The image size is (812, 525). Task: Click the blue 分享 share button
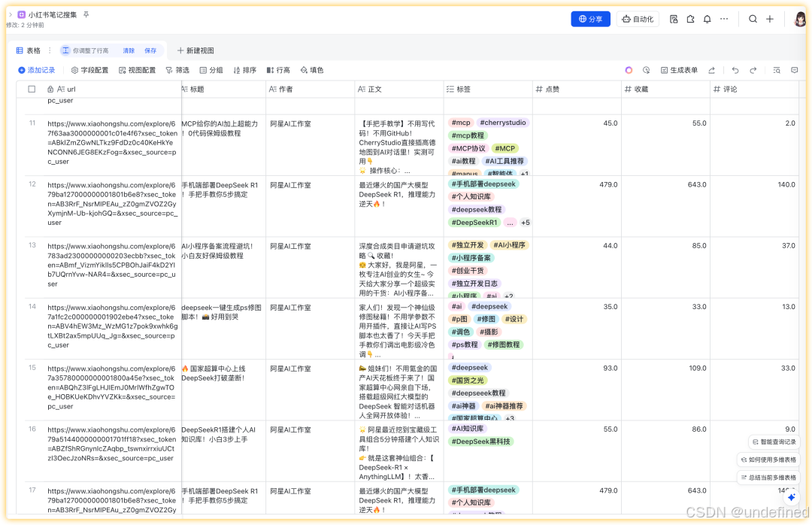(x=590, y=19)
